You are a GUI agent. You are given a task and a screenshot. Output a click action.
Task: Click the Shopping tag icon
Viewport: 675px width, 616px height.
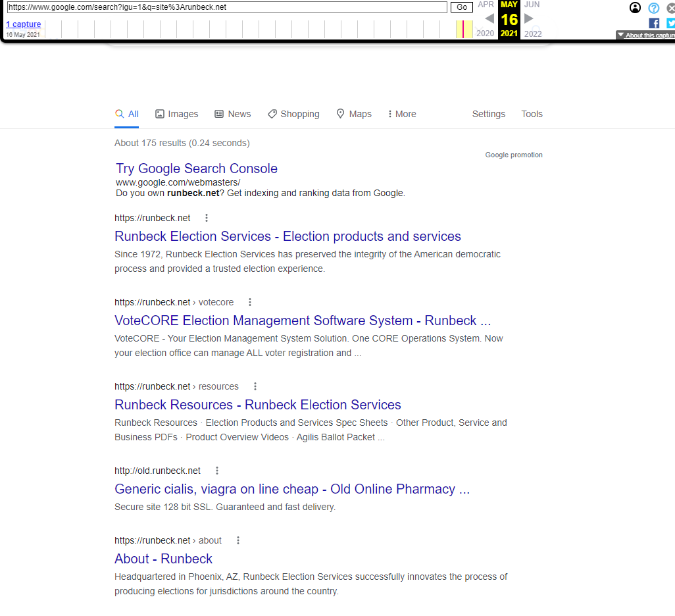pos(272,114)
